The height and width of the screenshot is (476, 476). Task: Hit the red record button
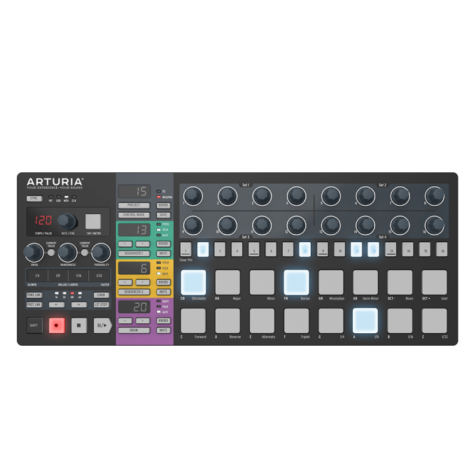tap(57, 325)
